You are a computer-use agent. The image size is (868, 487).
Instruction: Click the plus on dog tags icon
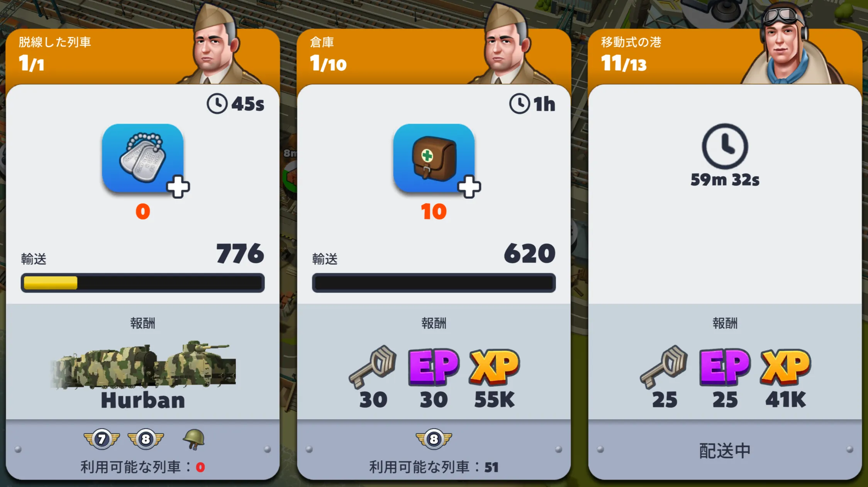pos(178,187)
